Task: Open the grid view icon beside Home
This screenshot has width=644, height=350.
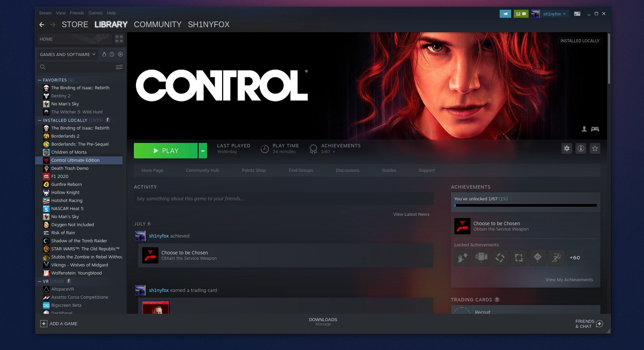Action: coord(119,39)
